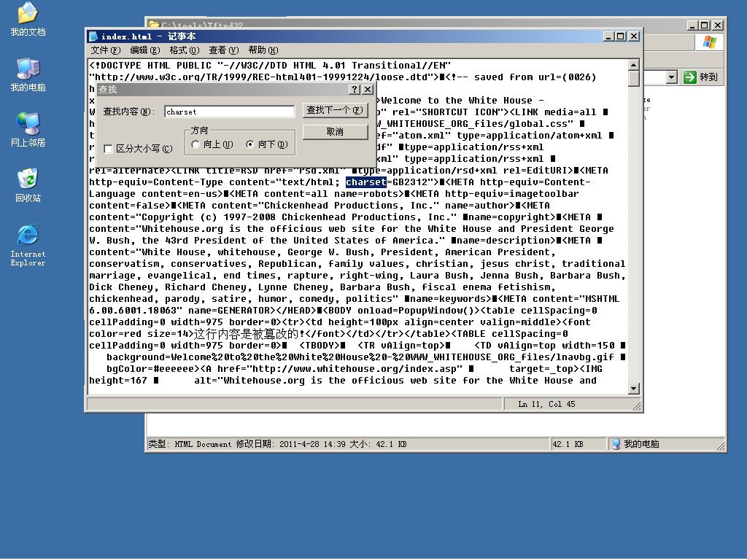The image size is (747, 560).
Task: Click the folder icon in Explorer title bar
Action: 153,24
